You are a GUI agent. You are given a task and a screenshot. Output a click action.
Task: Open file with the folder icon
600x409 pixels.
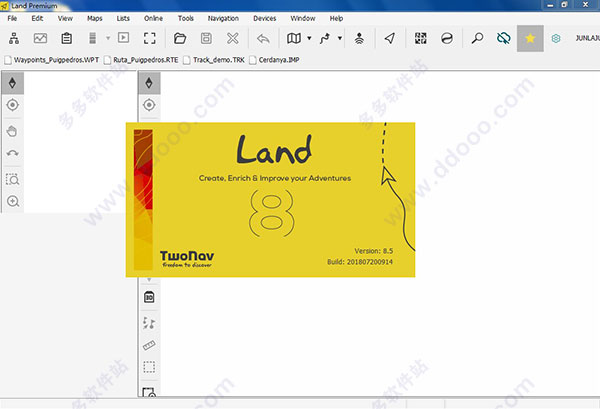coord(180,38)
